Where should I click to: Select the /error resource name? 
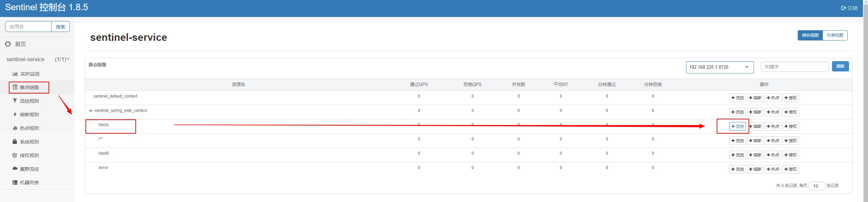click(103, 168)
